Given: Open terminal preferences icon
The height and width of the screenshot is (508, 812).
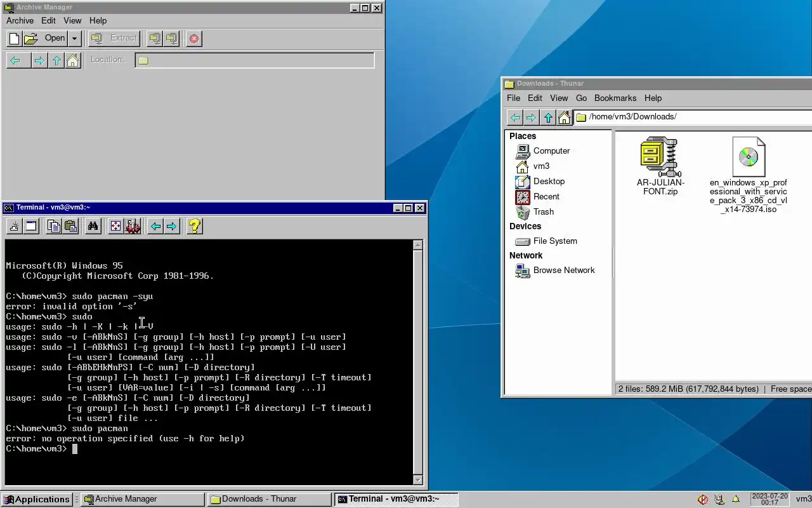Looking at the screenshot, I should 133,226.
